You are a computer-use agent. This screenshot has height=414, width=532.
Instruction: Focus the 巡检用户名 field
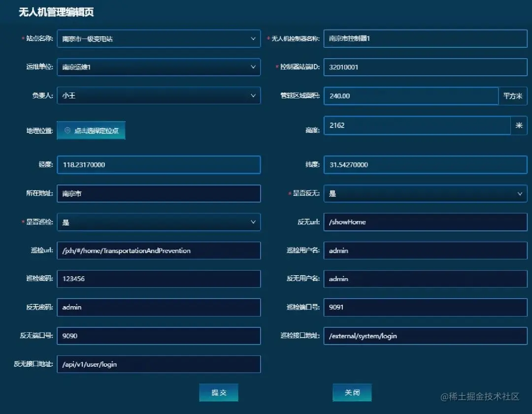pyautogui.click(x=425, y=251)
